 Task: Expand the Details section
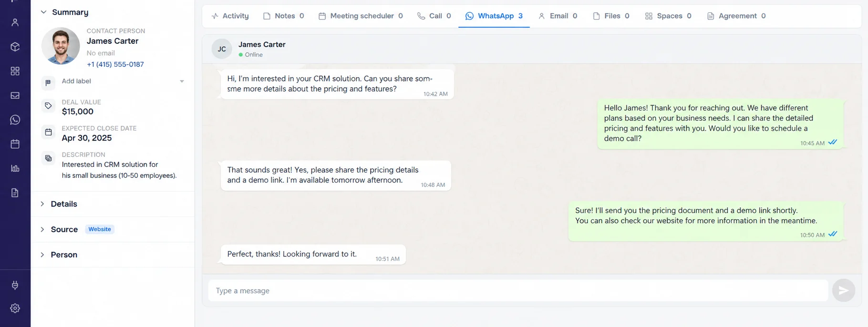42,204
